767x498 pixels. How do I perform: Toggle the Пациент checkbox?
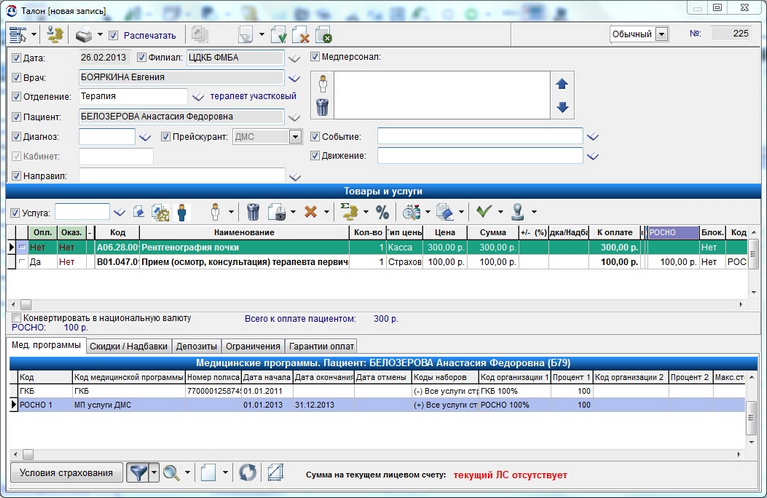pyautogui.click(x=17, y=117)
